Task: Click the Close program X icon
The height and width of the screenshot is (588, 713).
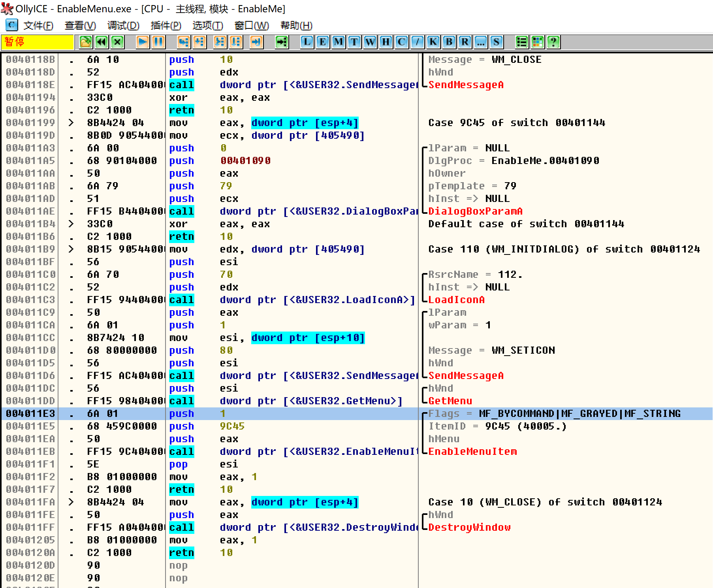Action: pos(117,42)
